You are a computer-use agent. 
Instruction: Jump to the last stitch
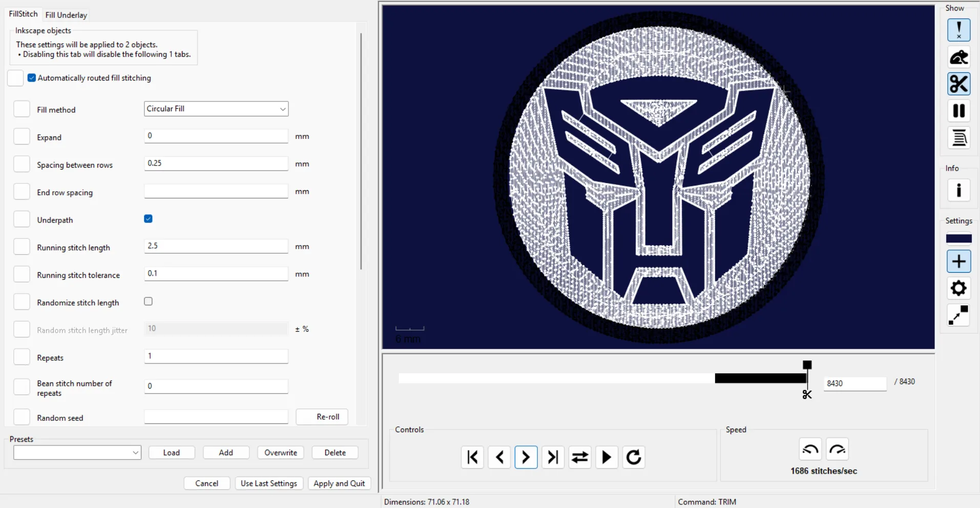tap(553, 457)
